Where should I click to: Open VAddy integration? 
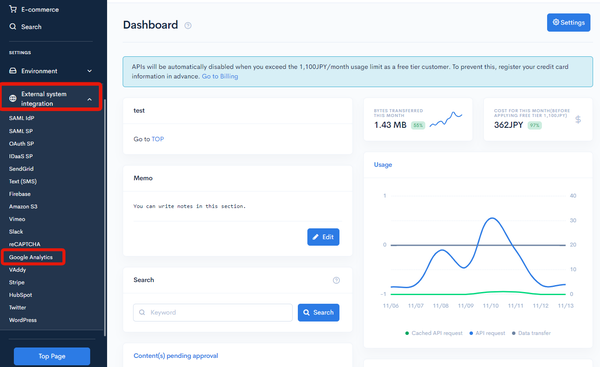pyautogui.click(x=18, y=270)
